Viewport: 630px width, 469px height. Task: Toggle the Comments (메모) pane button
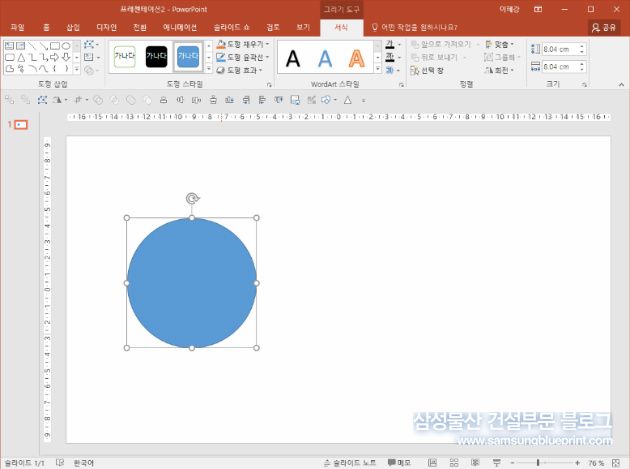pyautogui.click(x=399, y=463)
